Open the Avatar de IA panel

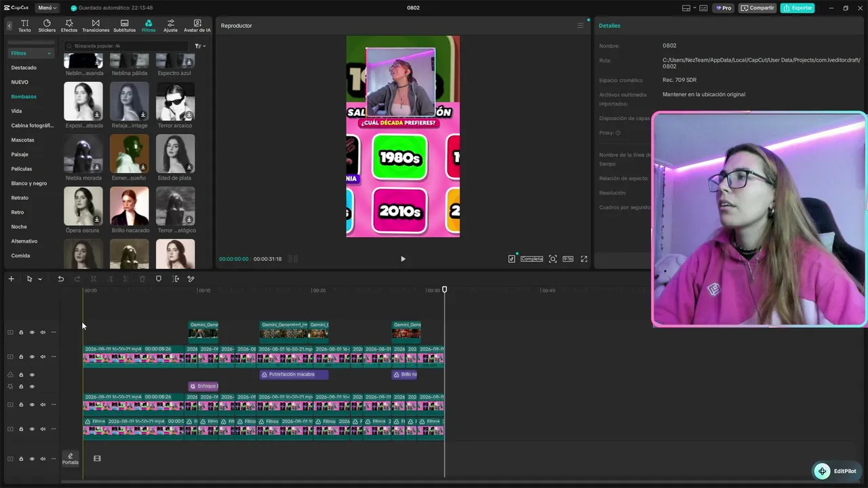pos(197,26)
